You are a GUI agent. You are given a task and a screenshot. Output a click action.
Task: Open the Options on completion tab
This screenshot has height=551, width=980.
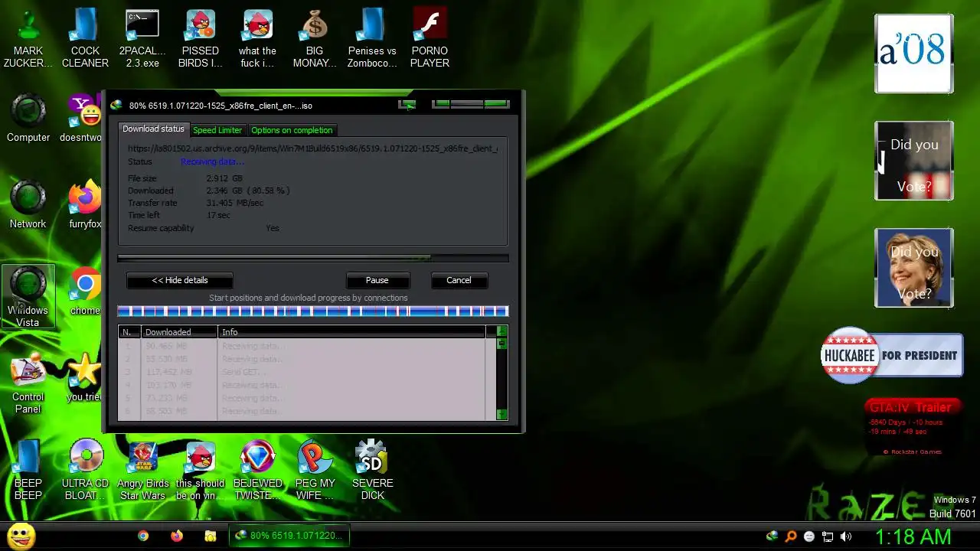pos(292,130)
